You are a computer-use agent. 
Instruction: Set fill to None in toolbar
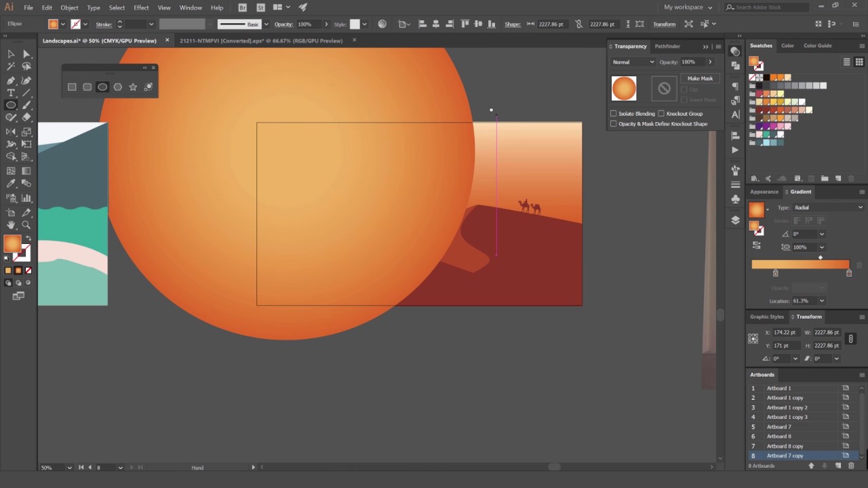coord(28,270)
